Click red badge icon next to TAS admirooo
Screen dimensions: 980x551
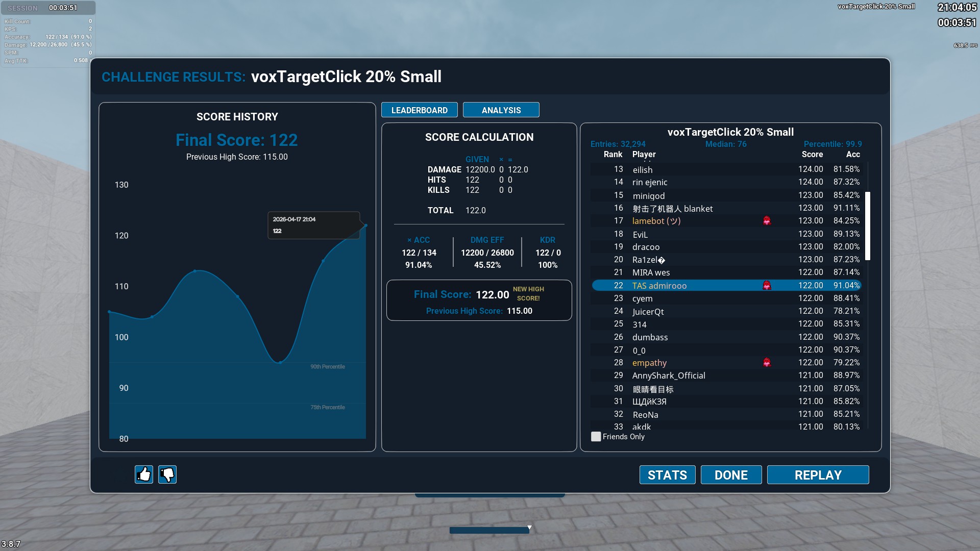[767, 286]
